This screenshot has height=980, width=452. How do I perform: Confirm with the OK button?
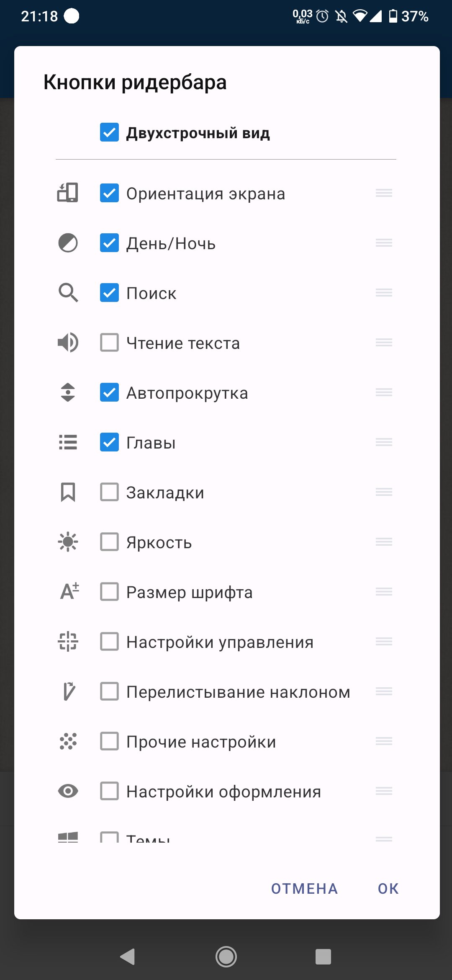(388, 889)
